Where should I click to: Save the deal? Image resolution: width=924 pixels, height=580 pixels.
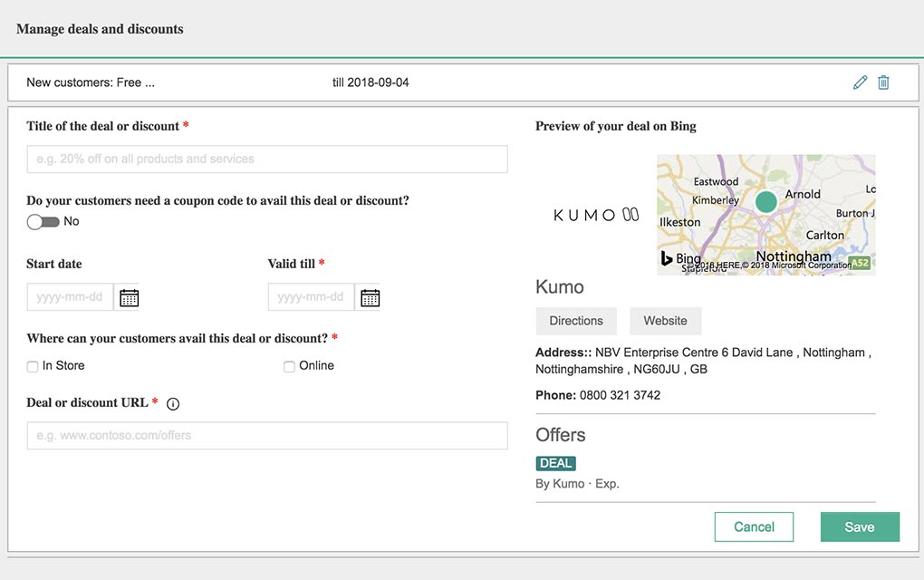click(860, 527)
